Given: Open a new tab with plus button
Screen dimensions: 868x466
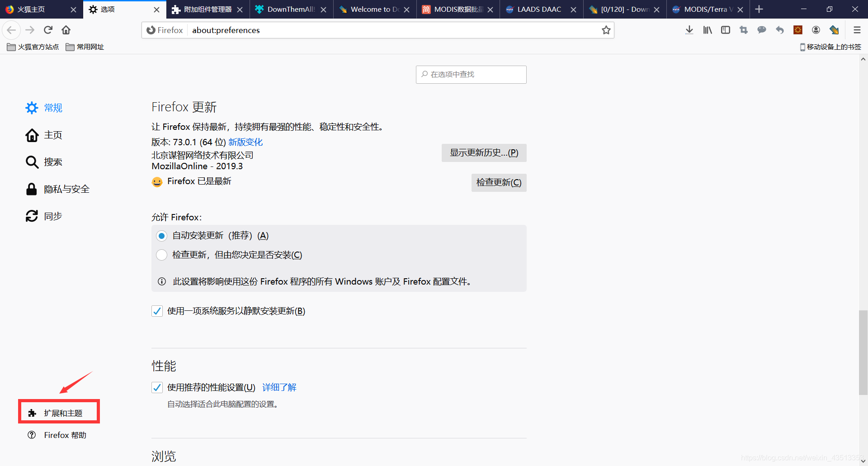Looking at the screenshot, I should tap(759, 9).
